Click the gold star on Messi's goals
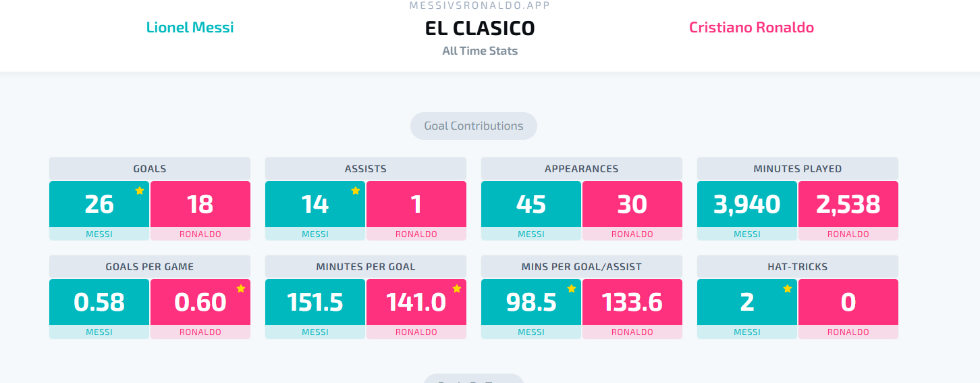This screenshot has height=383, width=980. [x=140, y=190]
